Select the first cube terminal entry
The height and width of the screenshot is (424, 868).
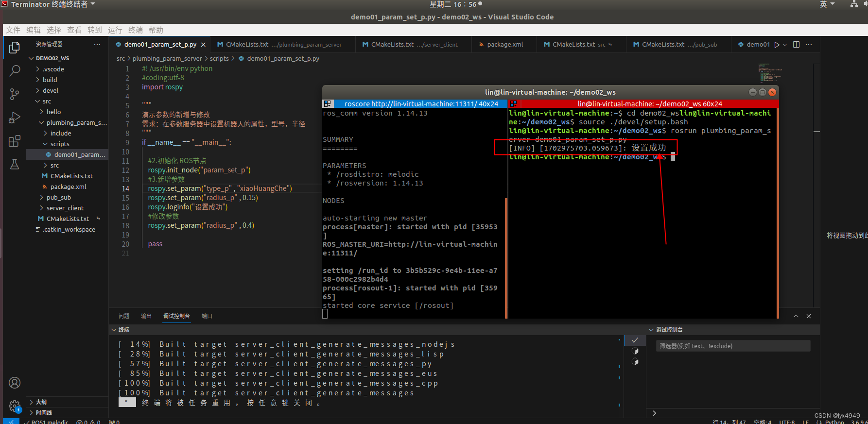[x=635, y=351]
